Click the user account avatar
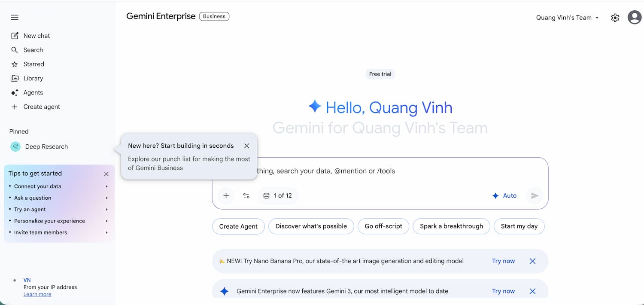The width and height of the screenshot is (644, 305). click(634, 18)
